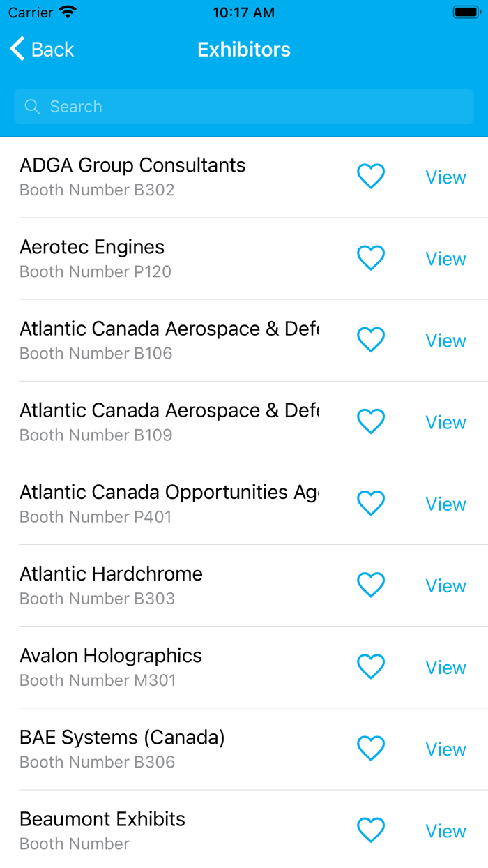Toggle the heart on booth B106 exhibitor
The image size is (488, 868).
click(371, 340)
